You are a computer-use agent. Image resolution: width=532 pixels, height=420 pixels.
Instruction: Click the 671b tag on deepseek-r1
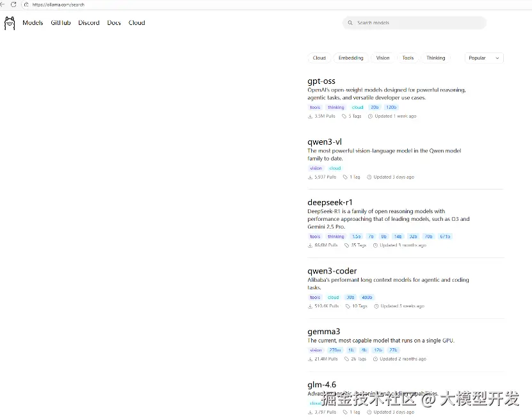click(x=445, y=236)
